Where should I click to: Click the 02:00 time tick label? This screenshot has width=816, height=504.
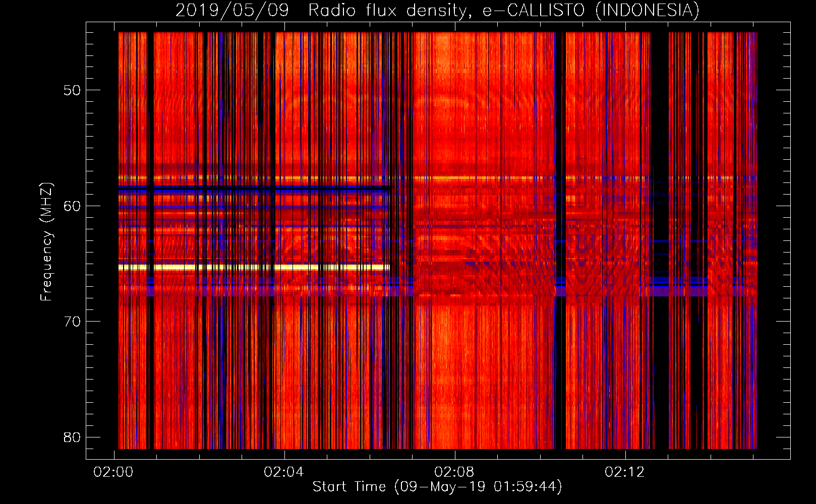[x=113, y=472]
